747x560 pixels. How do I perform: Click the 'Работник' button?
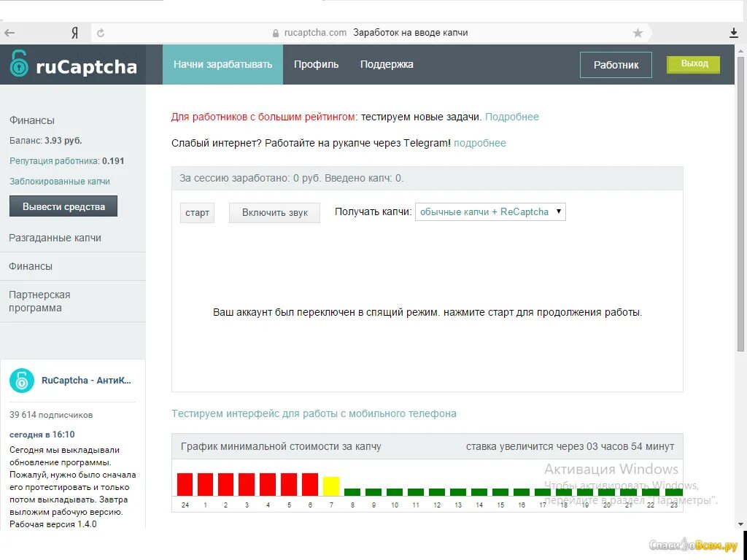click(616, 65)
